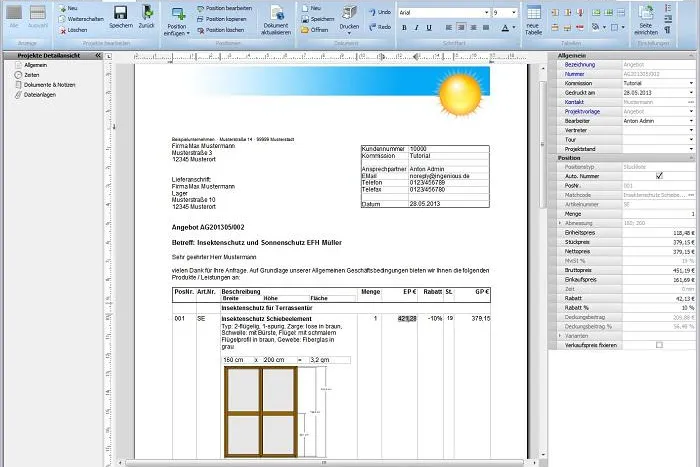700x467 pixels.
Task: Click the Speichern floppy disk icon
Action: pyautogui.click(x=120, y=13)
